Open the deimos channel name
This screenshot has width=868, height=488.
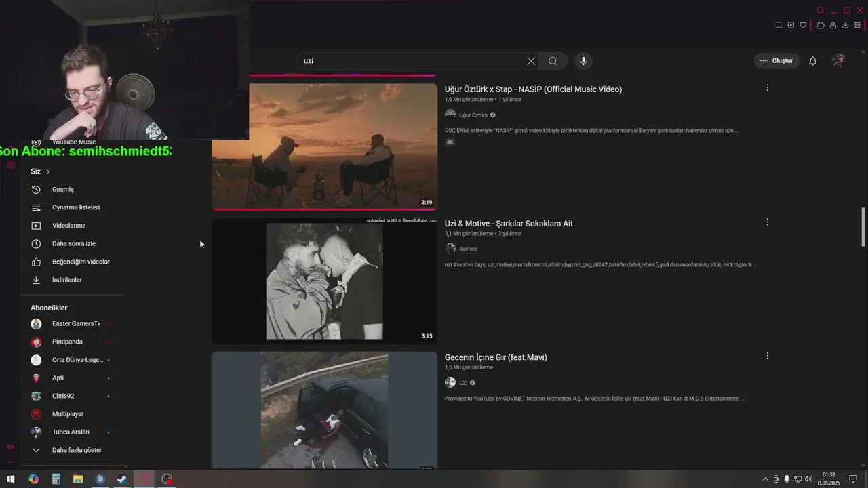(x=468, y=249)
